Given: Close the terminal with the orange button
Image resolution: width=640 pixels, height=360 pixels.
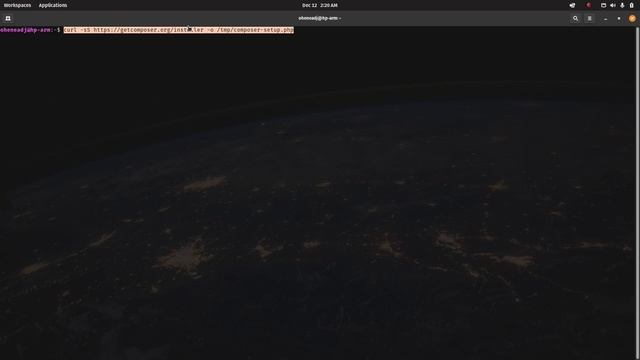Looking at the screenshot, I should (x=632, y=18).
